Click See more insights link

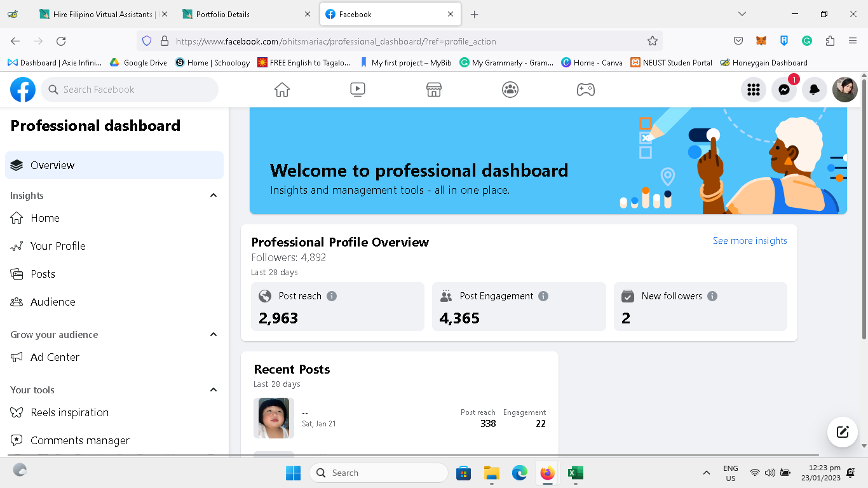(x=750, y=241)
